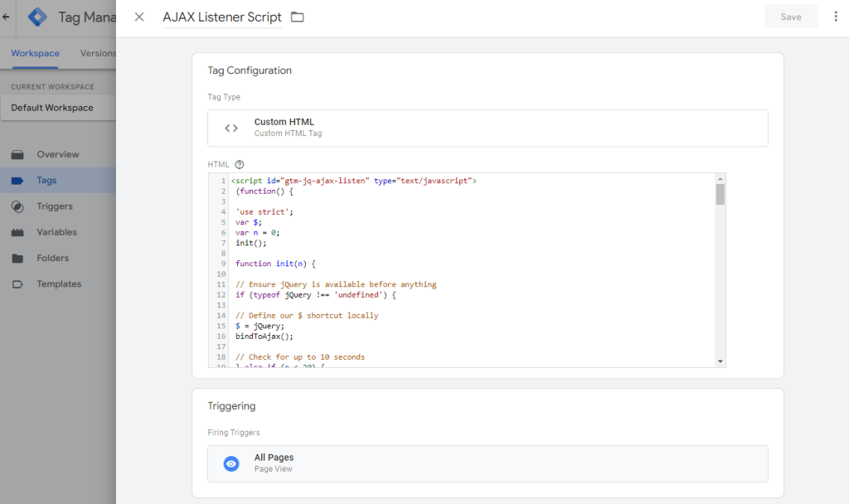Open the Default Workspace selector

(50, 107)
